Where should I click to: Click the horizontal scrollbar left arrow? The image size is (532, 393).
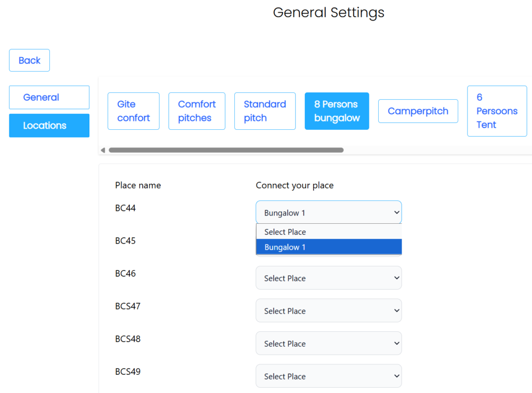click(x=103, y=150)
